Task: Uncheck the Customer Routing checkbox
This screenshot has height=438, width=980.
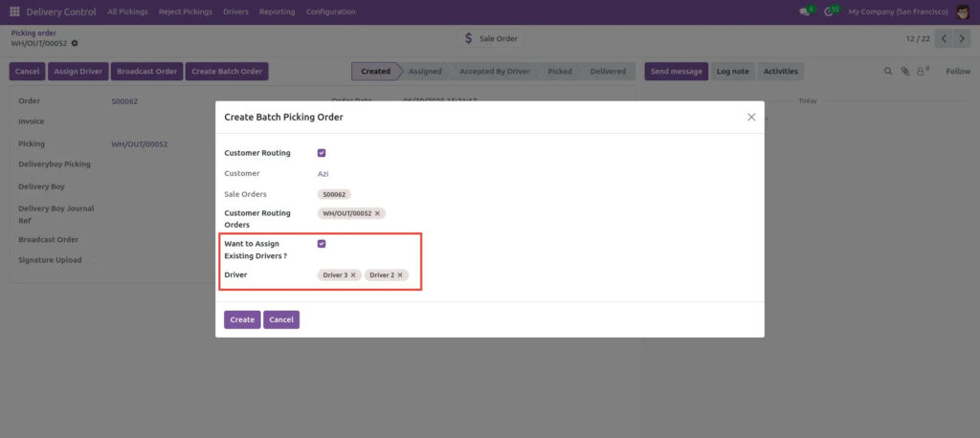Action: [x=322, y=153]
